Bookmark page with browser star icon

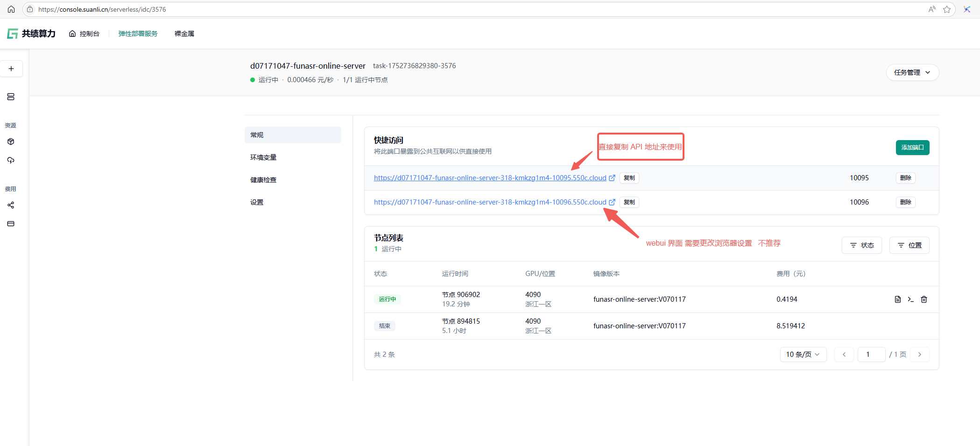pos(947,9)
